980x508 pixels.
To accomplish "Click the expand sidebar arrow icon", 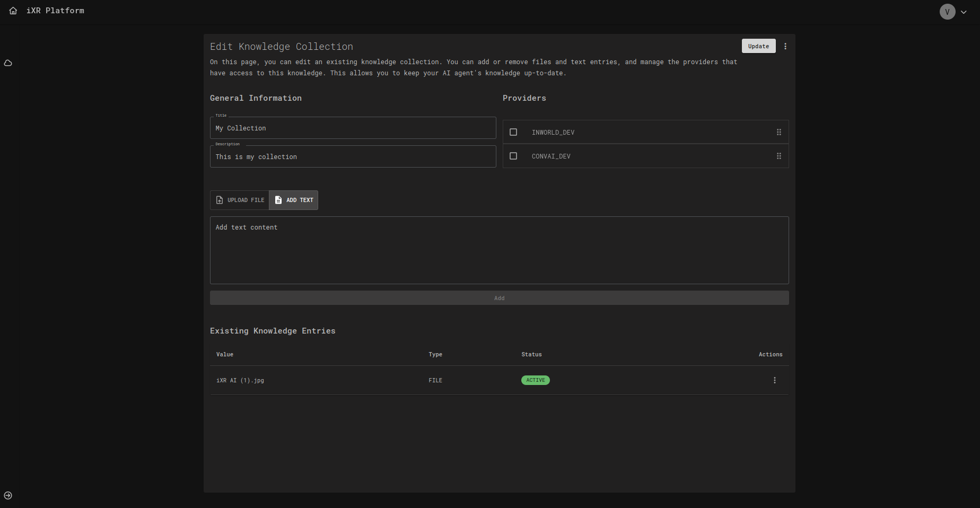I will coord(8,496).
